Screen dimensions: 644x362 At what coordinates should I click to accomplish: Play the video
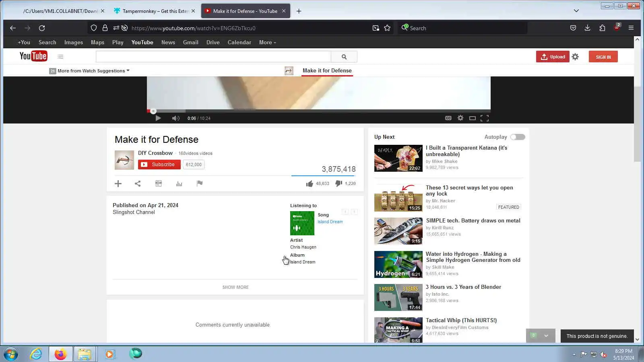(x=158, y=118)
